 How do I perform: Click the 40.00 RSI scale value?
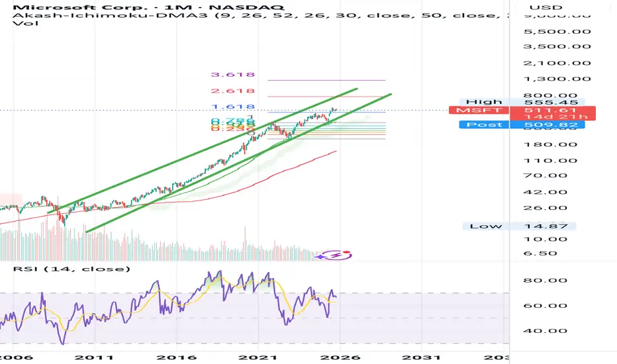[x=545, y=331]
